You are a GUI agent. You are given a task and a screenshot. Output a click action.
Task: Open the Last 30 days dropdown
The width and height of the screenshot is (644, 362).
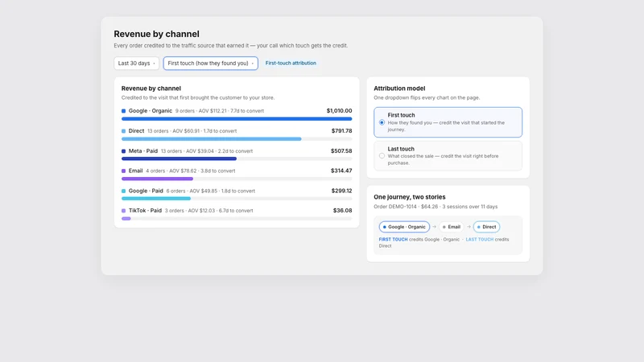point(136,64)
